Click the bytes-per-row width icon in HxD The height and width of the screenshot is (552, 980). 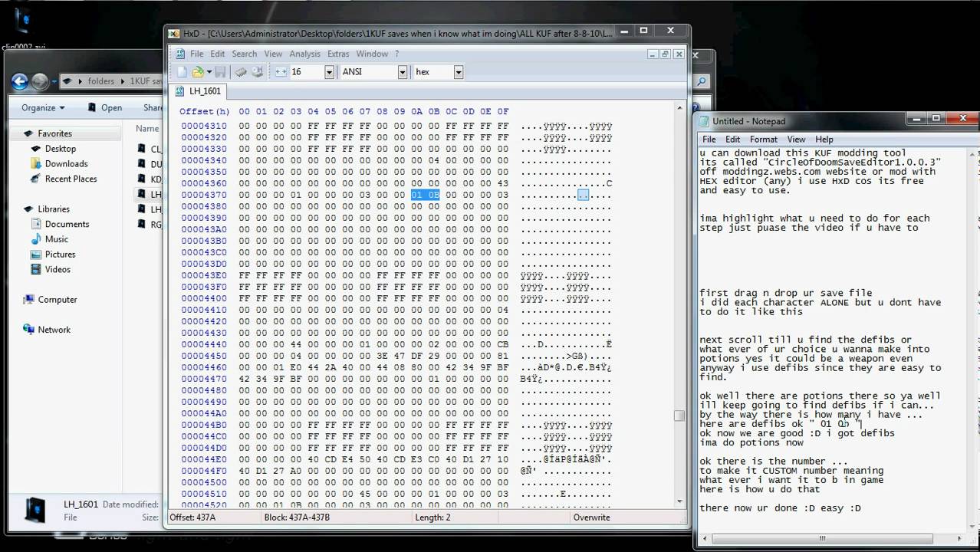click(281, 71)
